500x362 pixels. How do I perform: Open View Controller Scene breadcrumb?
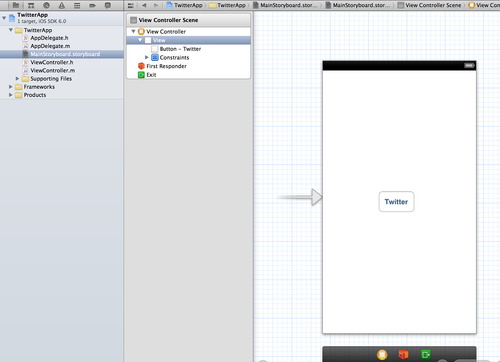(x=430, y=5)
